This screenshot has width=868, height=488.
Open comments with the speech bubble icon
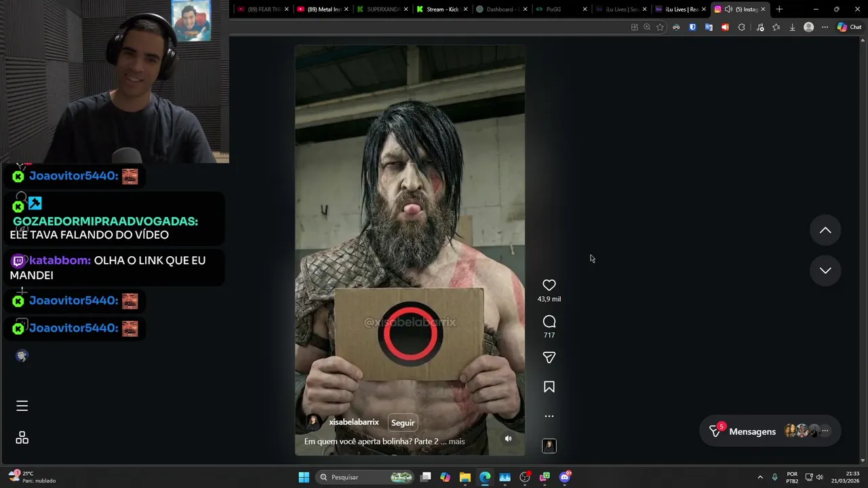[x=549, y=321]
